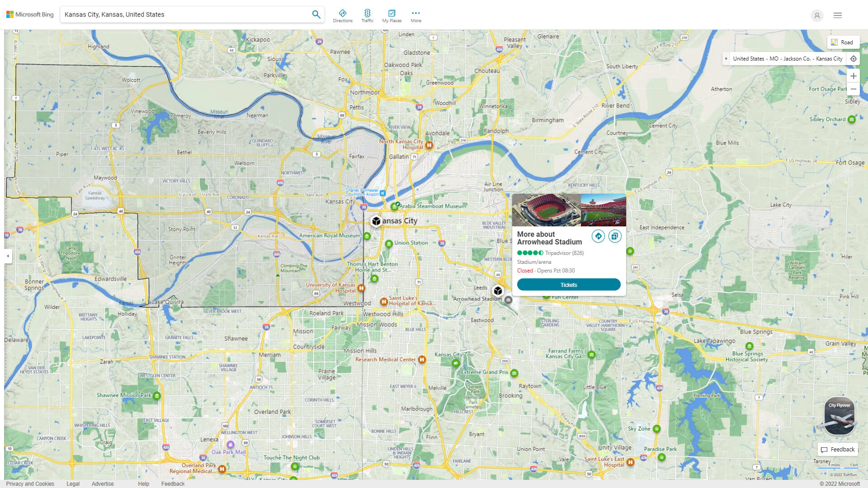868x488 pixels.
Task: Zoom in using the plus control
Action: [854, 76]
